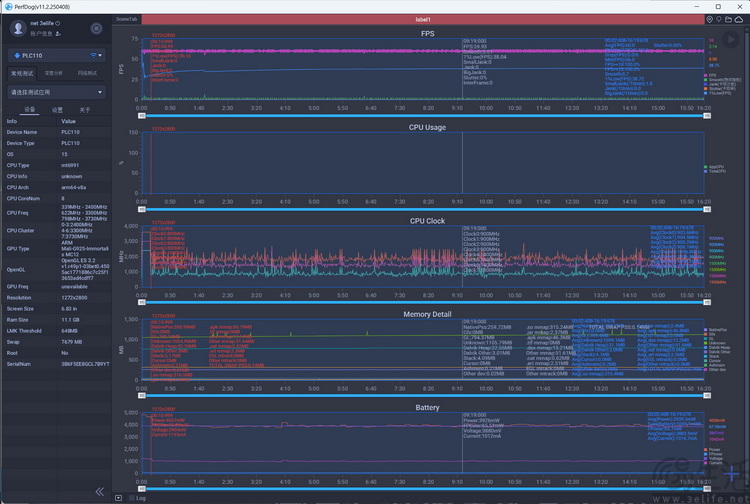Screen dimensions: 750x504
Task: Toggle the Jank series in the FPS legend
Action: [720, 84]
